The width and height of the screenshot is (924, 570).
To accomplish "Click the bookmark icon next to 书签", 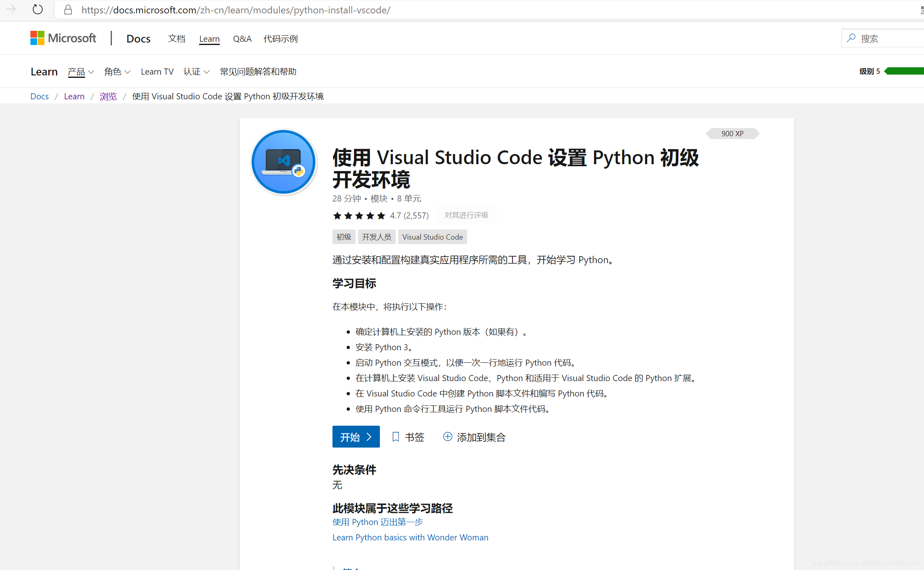I will coord(396,437).
